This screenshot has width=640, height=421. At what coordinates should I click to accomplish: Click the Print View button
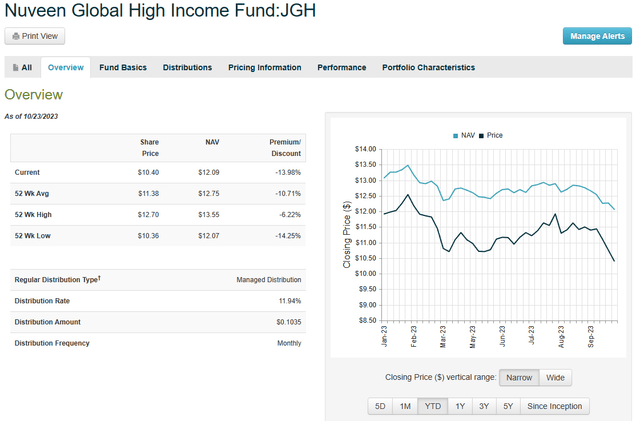[x=34, y=36]
